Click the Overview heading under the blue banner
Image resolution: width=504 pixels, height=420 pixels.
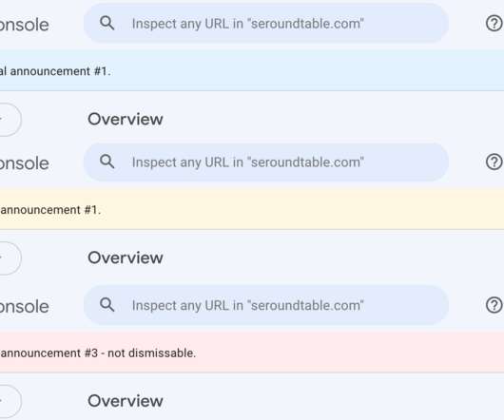[126, 119]
